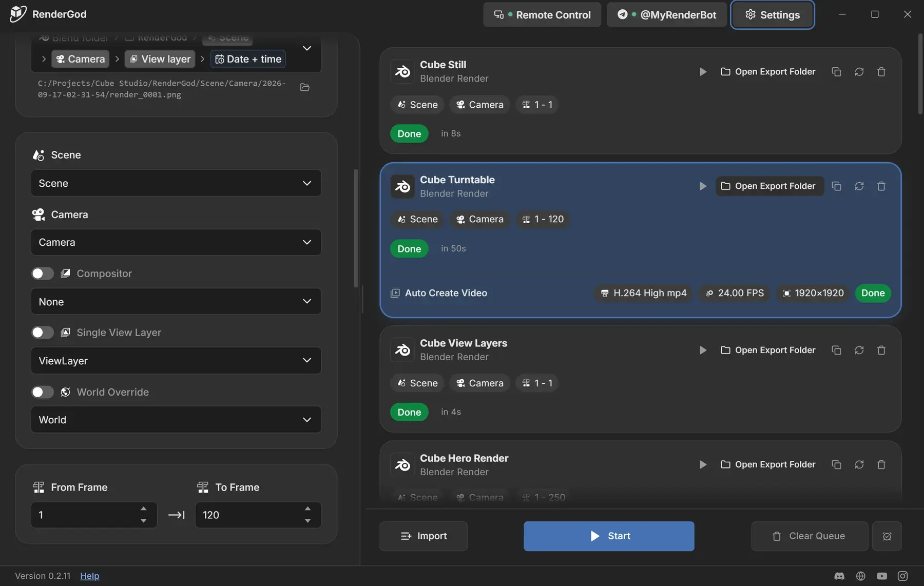Open the Discord icon in status bar

839,576
